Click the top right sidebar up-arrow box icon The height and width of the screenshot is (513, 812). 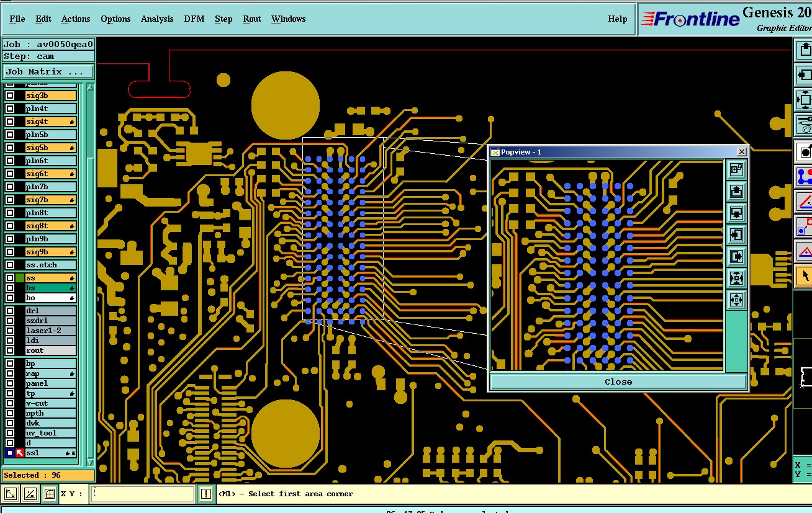tap(805, 51)
